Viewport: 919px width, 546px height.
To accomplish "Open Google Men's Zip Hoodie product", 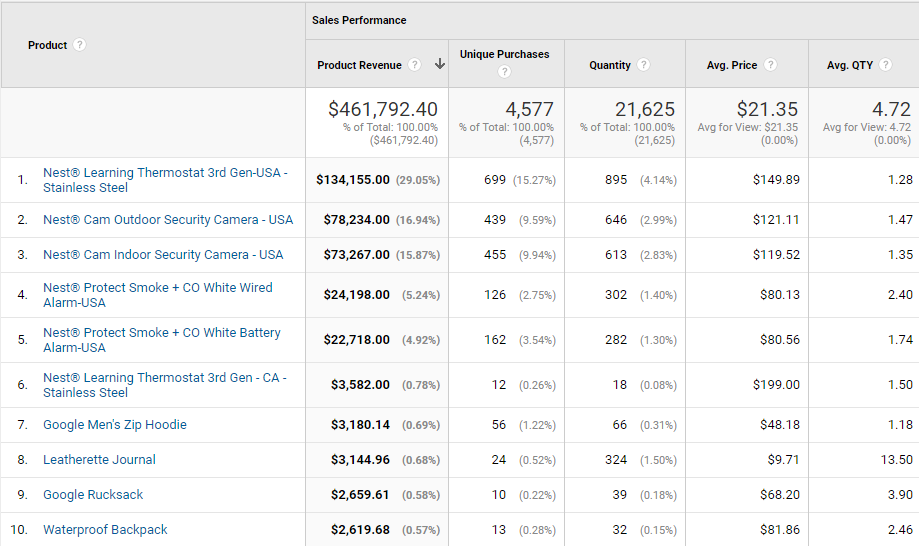I will pyautogui.click(x=115, y=425).
